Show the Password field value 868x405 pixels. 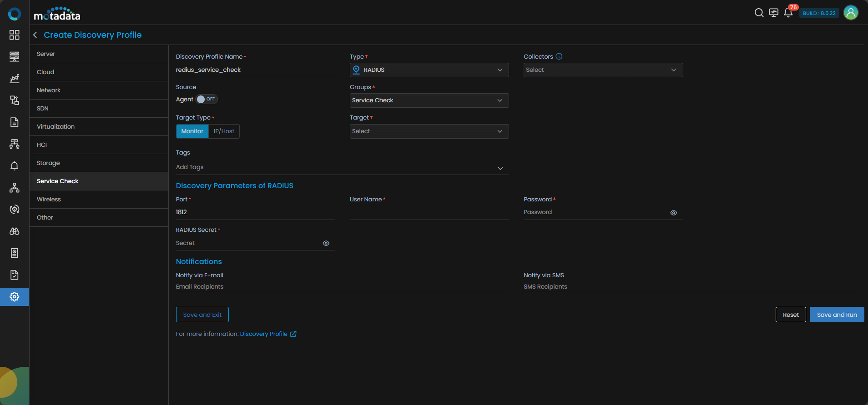click(x=674, y=213)
